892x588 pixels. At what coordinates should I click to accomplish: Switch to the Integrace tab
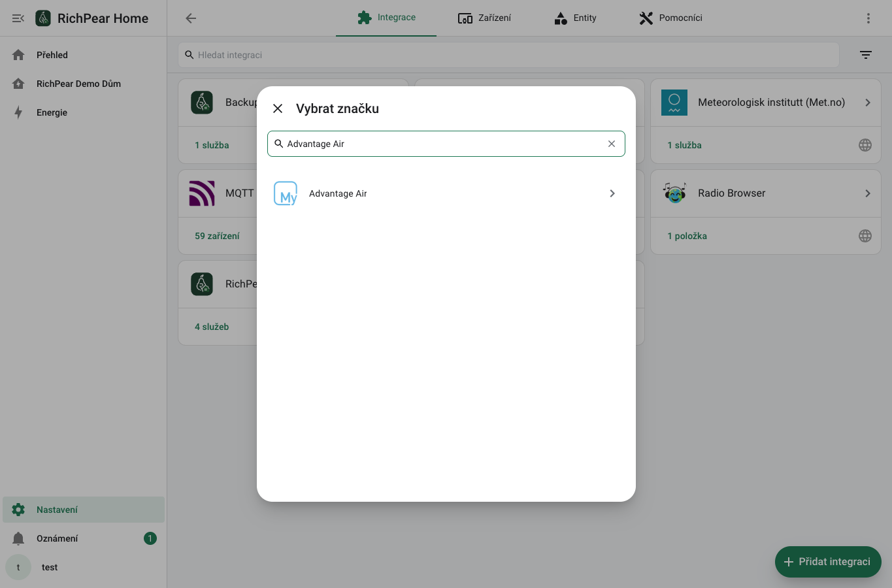coord(386,18)
